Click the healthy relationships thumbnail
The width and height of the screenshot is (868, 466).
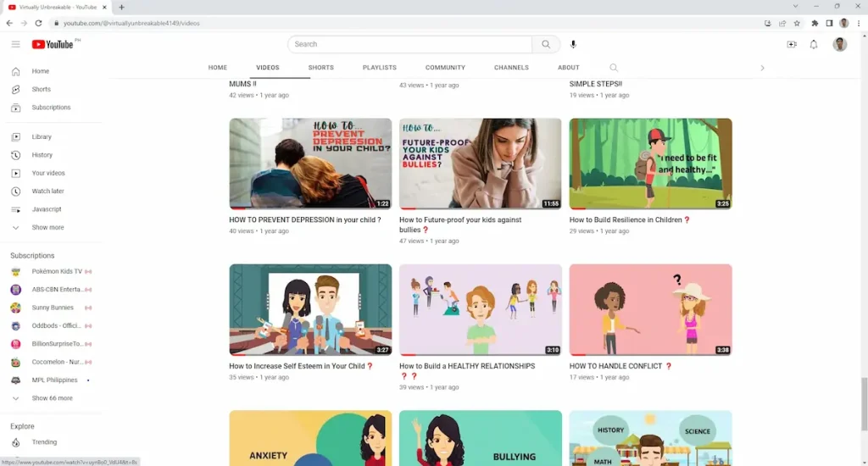point(481,310)
